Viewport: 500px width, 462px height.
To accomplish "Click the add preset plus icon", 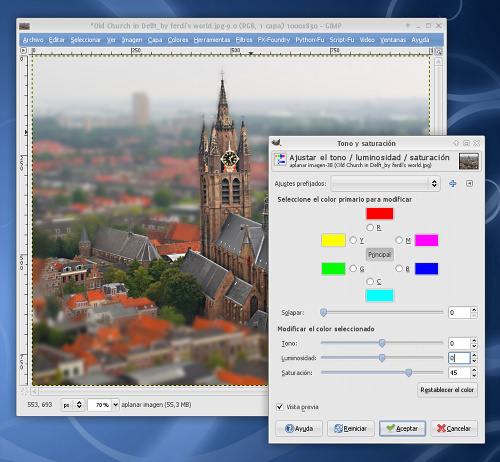I will (453, 183).
